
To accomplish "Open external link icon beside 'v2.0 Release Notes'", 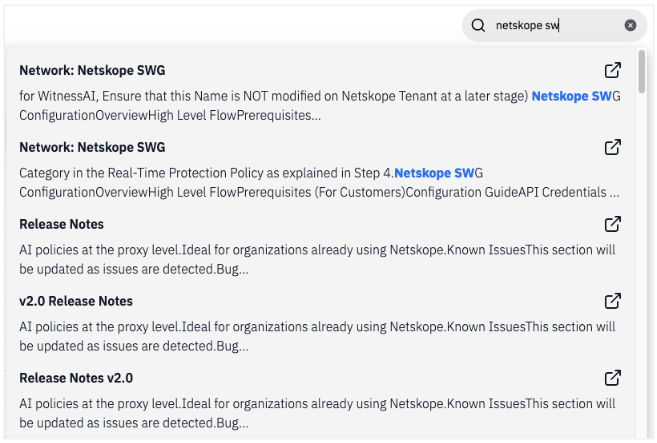I will click(613, 301).
